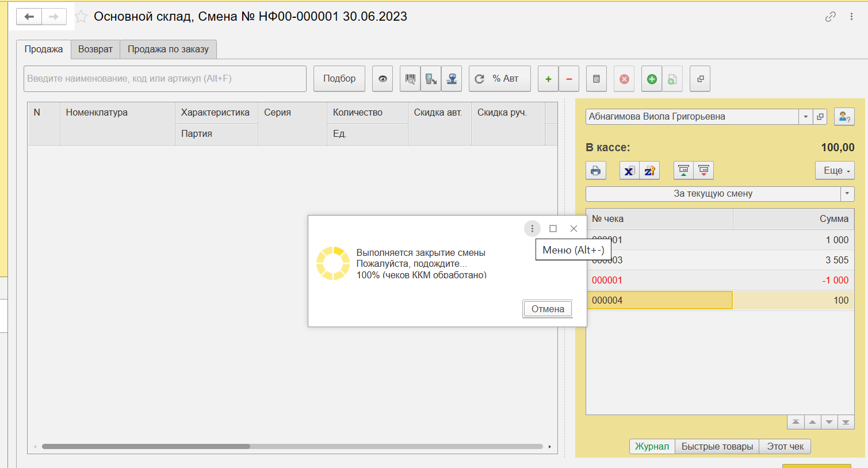
Task: Open the Продажа по заказу tab
Action: [168, 49]
